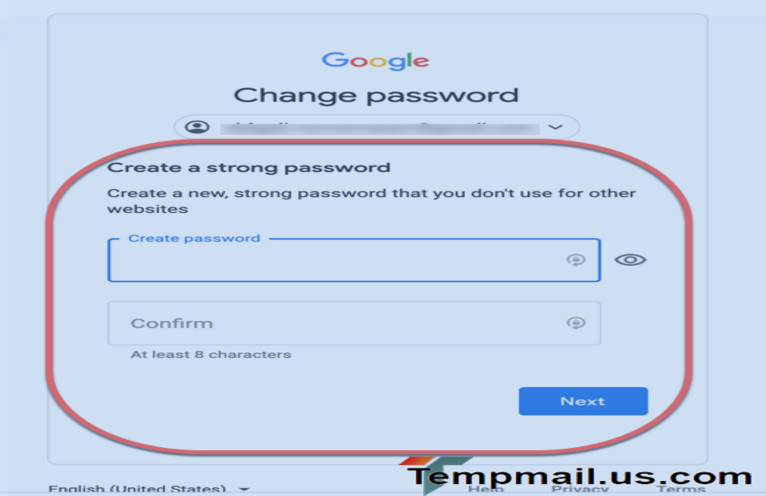Click the Tempmail.us.com watermark text
Screen dimensions: 766x496
(580, 476)
